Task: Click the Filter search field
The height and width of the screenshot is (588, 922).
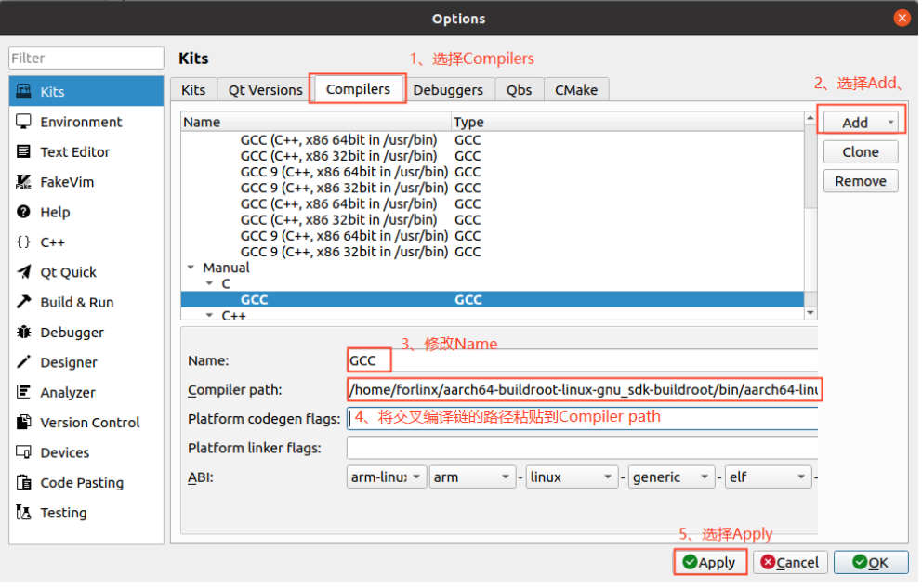Action: 86,59
